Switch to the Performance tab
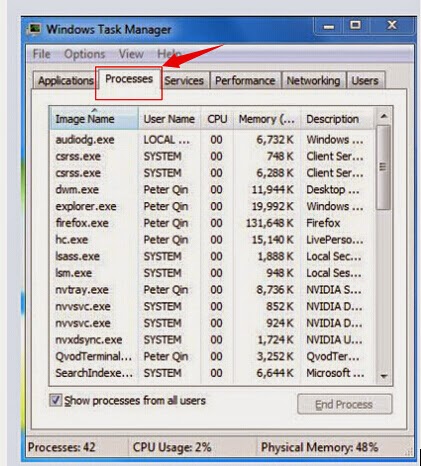Viewport: 421px width, 466px height. pyautogui.click(x=245, y=80)
